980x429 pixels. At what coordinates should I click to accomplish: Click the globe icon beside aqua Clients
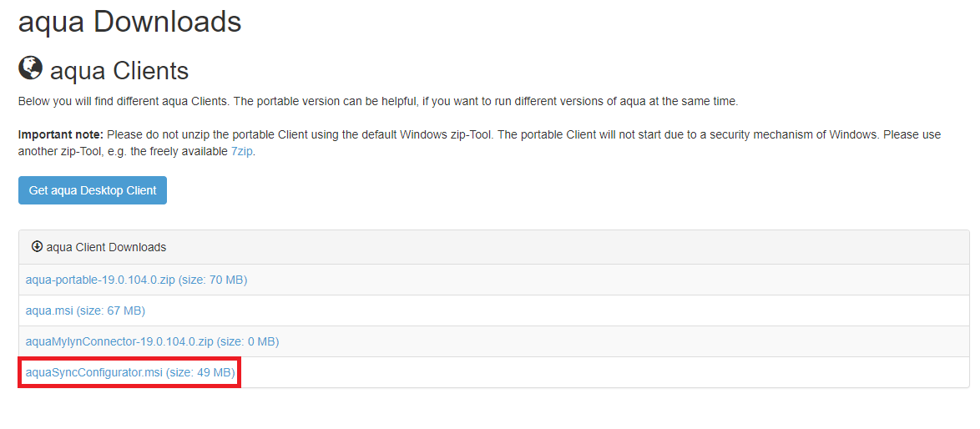(x=31, y=68)
